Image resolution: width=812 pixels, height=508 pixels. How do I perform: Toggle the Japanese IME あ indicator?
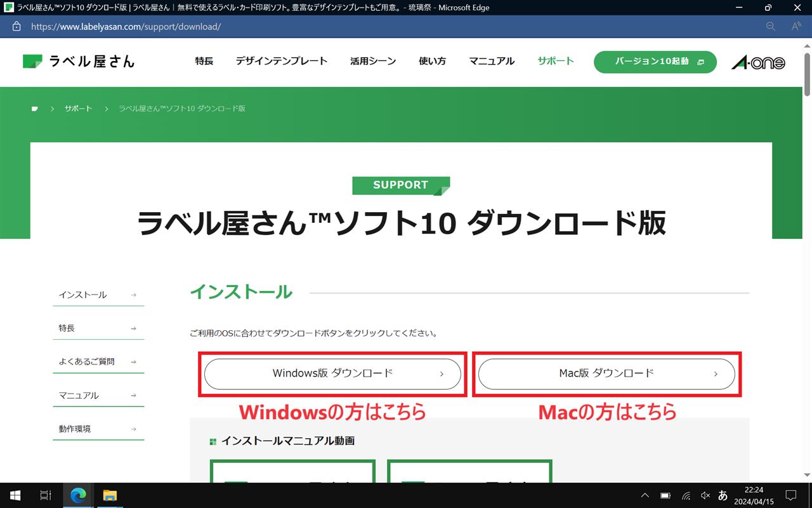coord(723,495)
